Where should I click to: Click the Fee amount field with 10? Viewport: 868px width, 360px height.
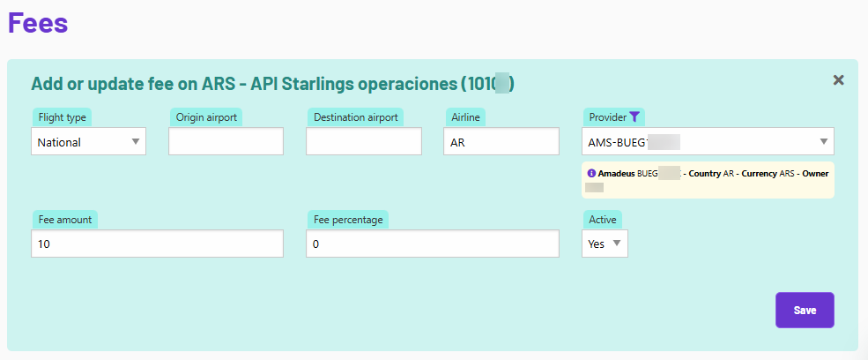pyautogui.click(x=157, y=244)
